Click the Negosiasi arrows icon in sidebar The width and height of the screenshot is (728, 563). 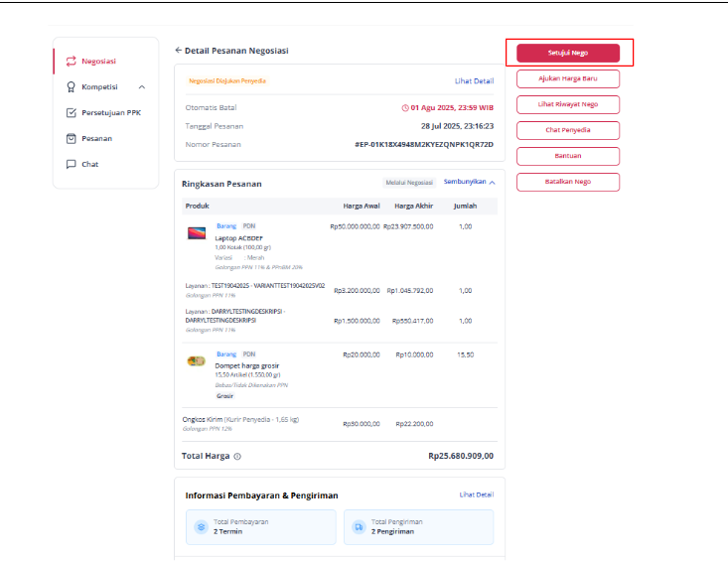pos(72,62)
